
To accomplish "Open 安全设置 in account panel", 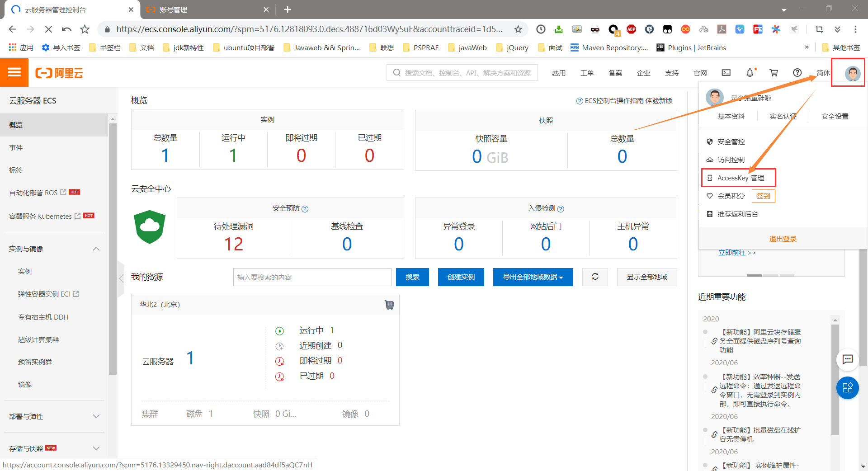I will 835,116.
